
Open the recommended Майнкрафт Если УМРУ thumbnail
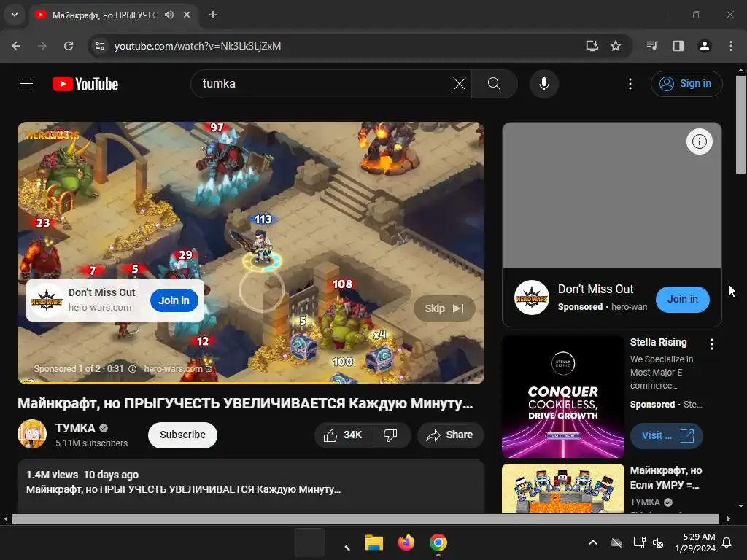pyautogui.click(x=562, y=489)
